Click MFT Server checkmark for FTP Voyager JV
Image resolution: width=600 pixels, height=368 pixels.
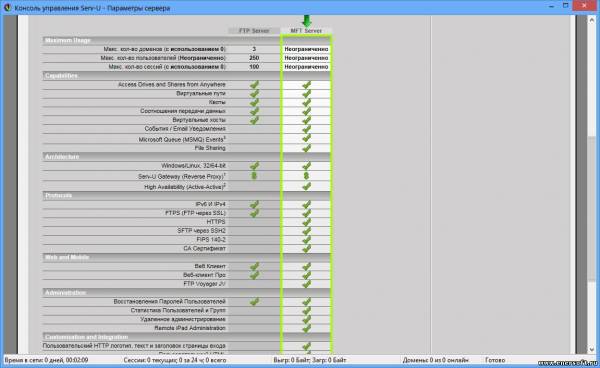(306, 284)
